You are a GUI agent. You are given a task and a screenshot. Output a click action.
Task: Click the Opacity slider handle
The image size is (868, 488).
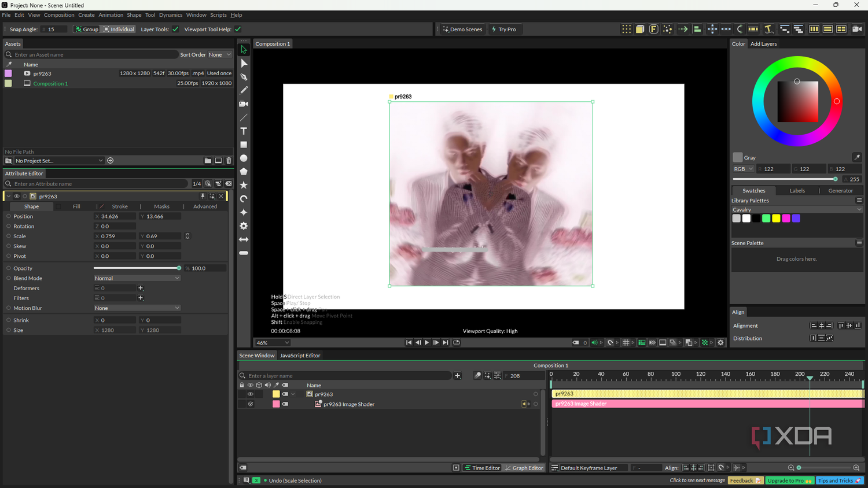click(179, 268)
